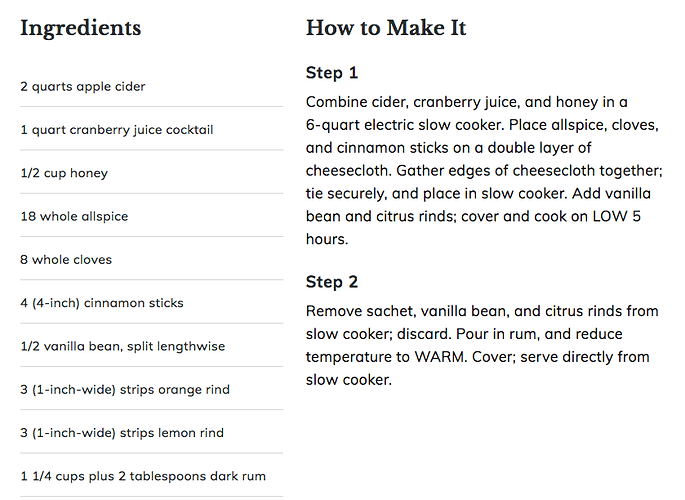Select the 1/2 cup honey ingredient

pos(64,173)
